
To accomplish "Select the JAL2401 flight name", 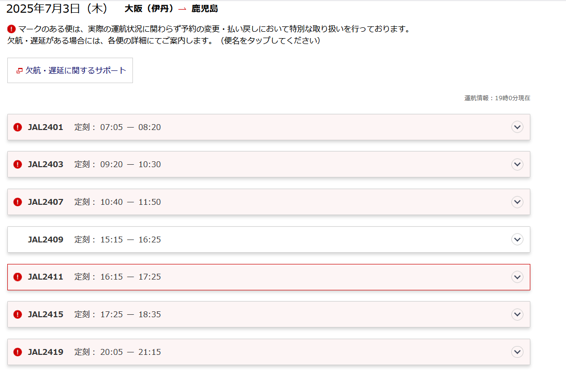I will pyautogui.click(x=45, y=127).
